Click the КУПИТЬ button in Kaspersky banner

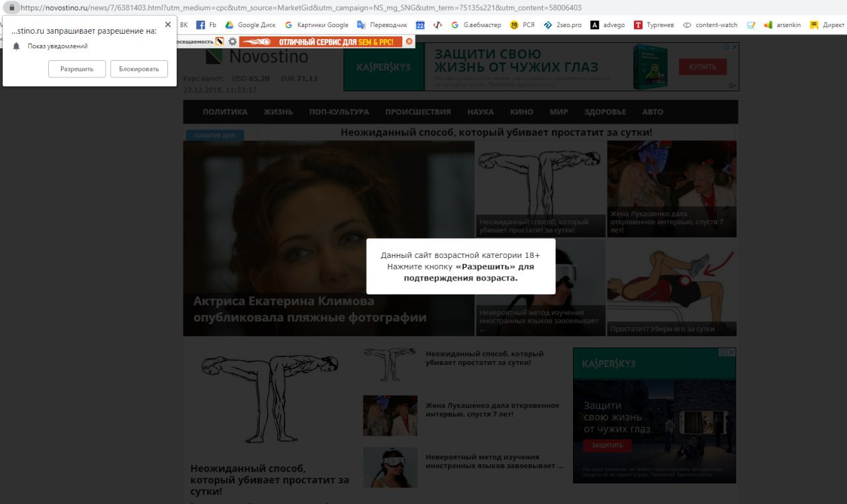point(703,67)
